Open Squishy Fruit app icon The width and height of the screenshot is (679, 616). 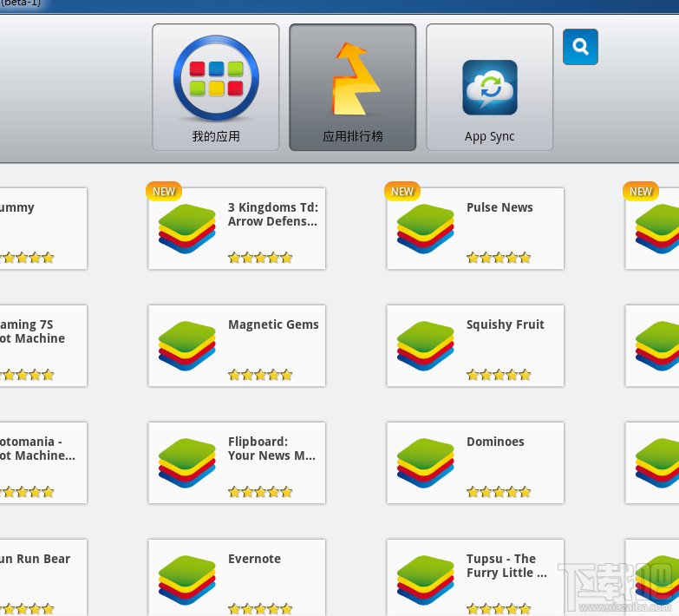click(x=425, y=345)
